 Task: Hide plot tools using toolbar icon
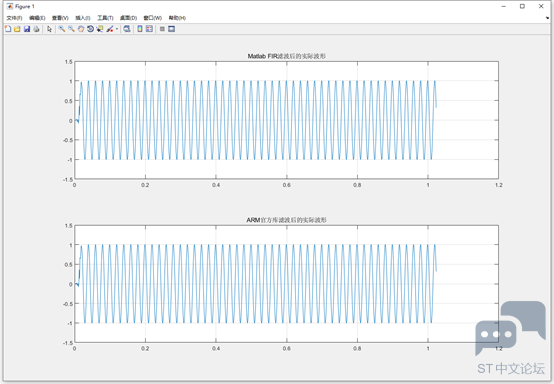coord(162,29)
